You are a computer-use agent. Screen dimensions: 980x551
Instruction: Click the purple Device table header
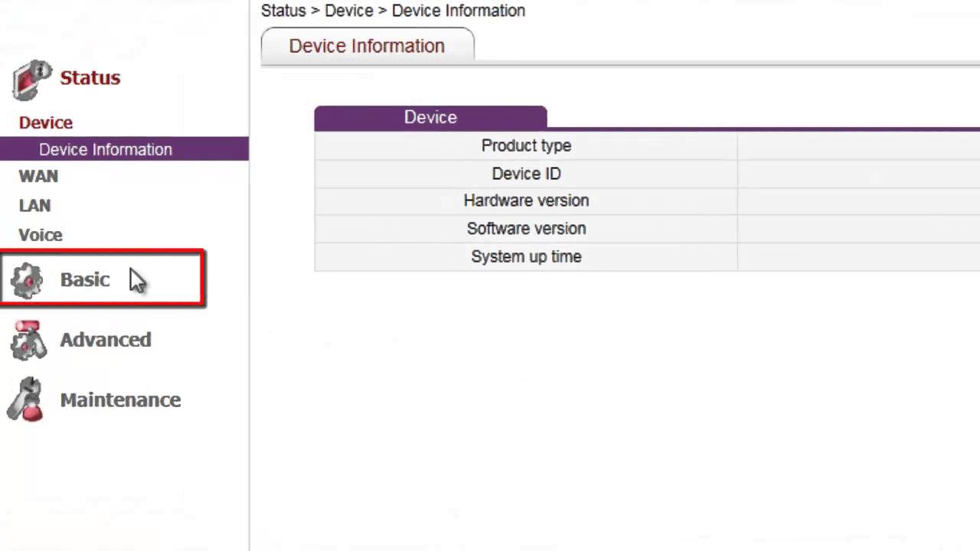point(430,117)
